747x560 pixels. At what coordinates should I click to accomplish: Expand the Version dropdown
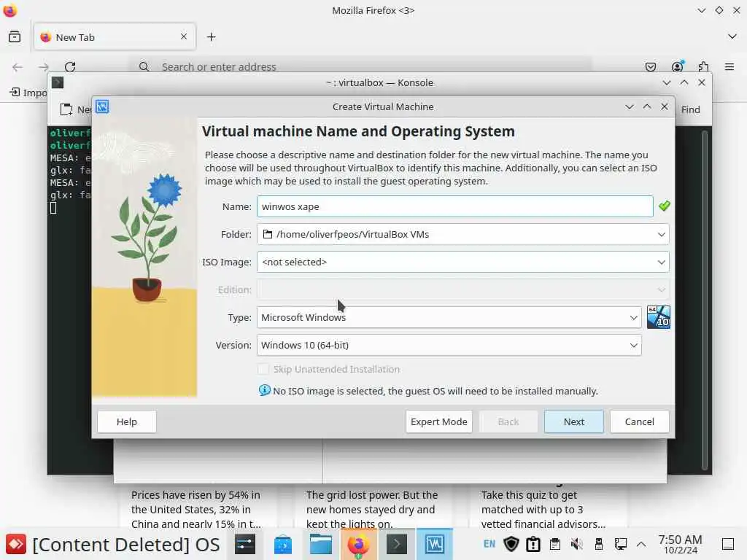click(634, 345)
